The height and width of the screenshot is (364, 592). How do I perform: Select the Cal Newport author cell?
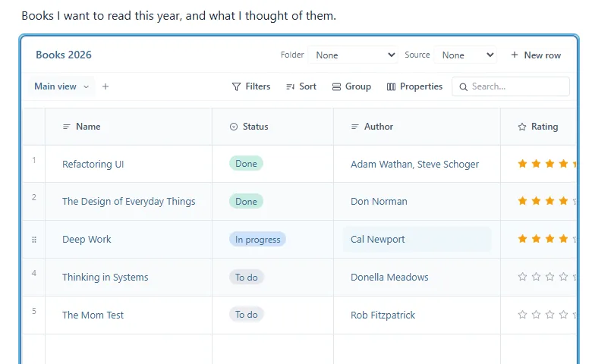[417, 240]
